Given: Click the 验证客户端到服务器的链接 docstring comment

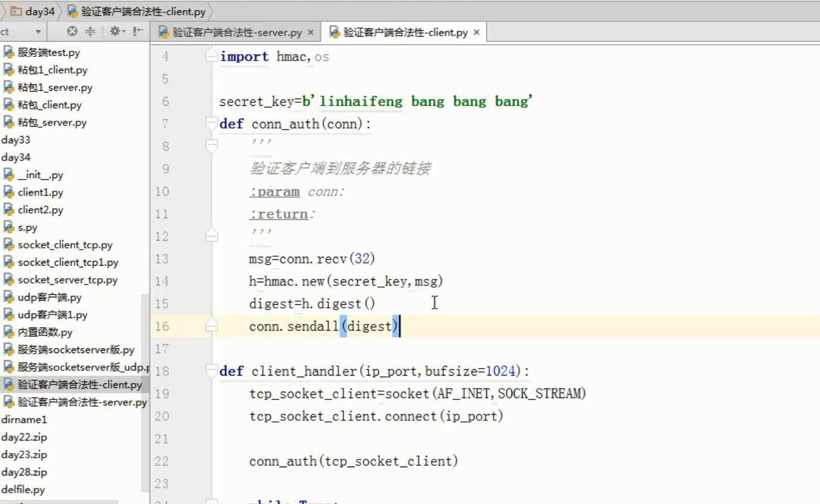Looking at the screenshot, I should [x=340, y=169].
